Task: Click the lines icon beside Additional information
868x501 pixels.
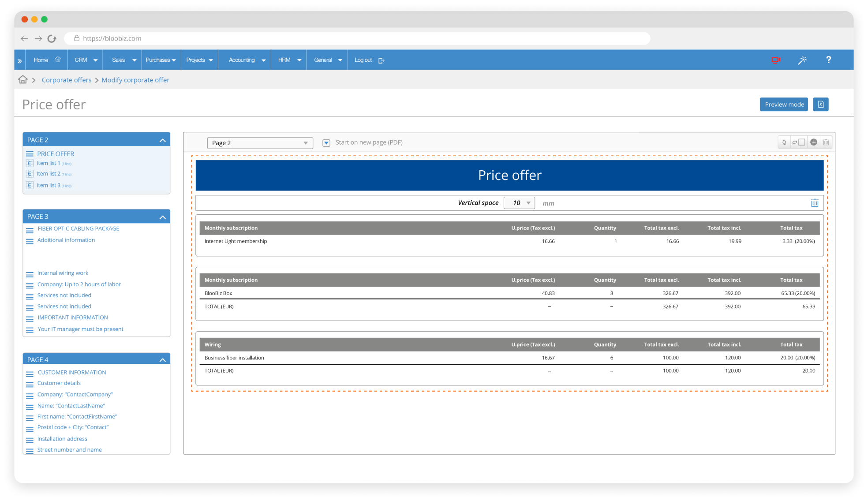Action: [x=30, y=241]
